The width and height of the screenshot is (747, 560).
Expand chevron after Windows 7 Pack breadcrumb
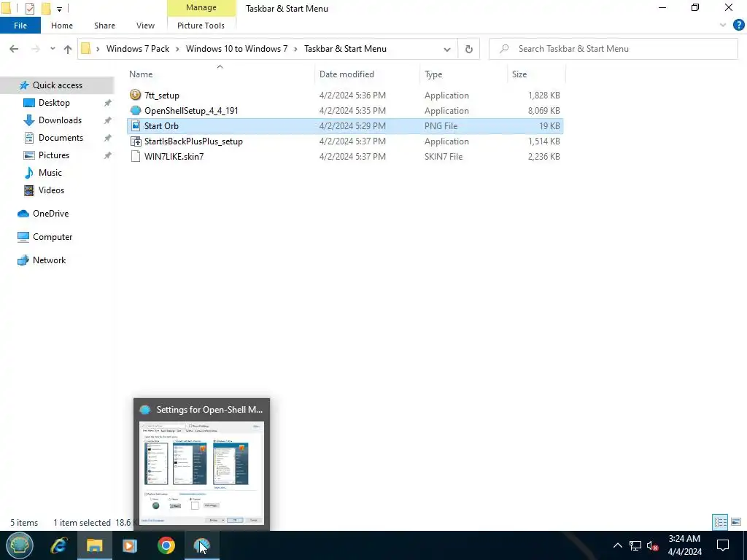point(178,49)
